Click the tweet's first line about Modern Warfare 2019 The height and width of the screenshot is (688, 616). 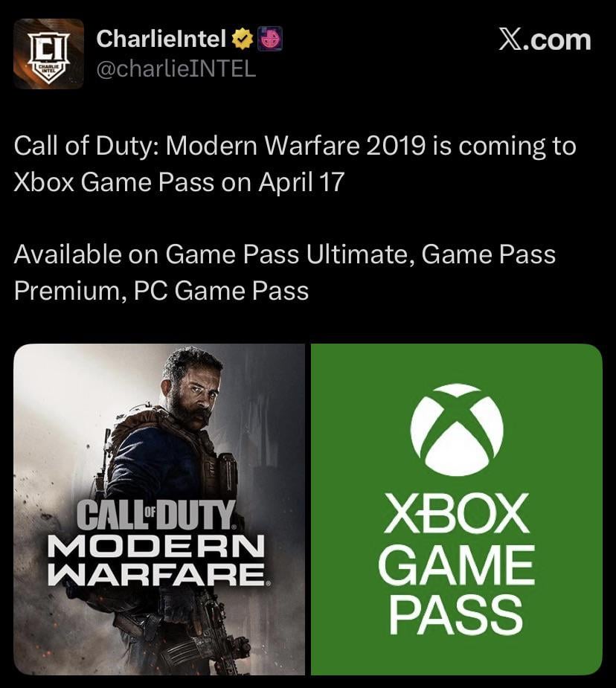(x=295, y=146)
